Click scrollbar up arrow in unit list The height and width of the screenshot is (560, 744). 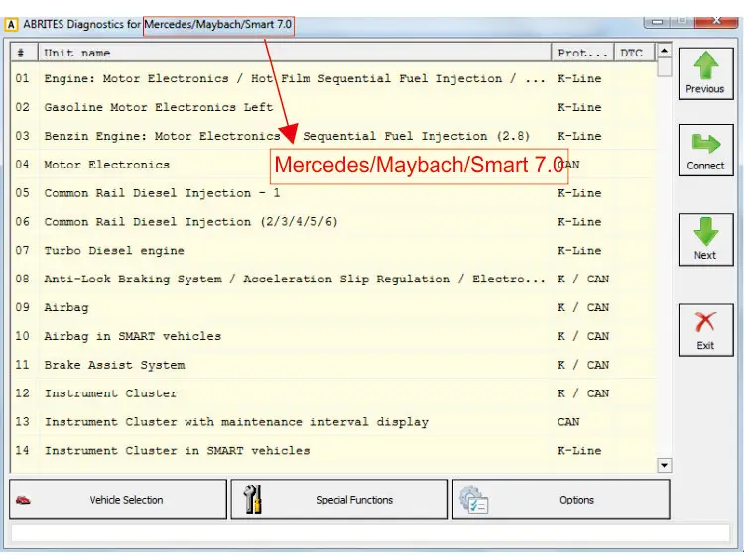click(x=665, y=50)
